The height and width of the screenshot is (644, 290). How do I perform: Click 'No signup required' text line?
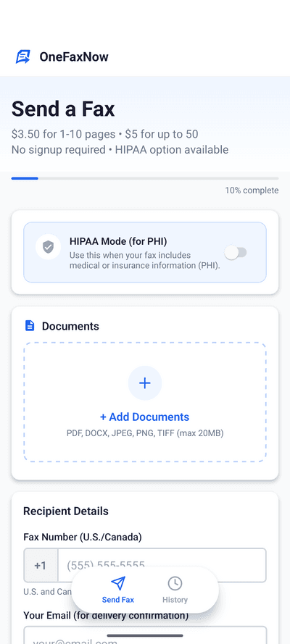(x=58, y=149)
